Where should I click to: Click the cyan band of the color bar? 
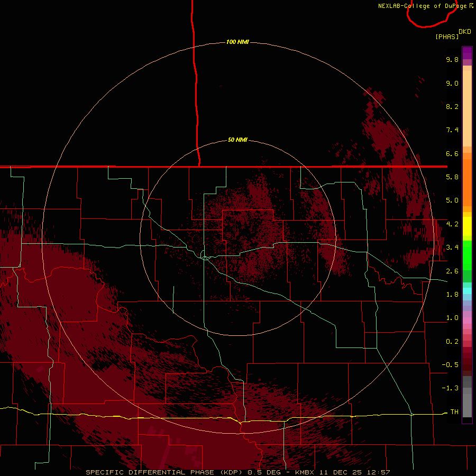coord(467,291)
